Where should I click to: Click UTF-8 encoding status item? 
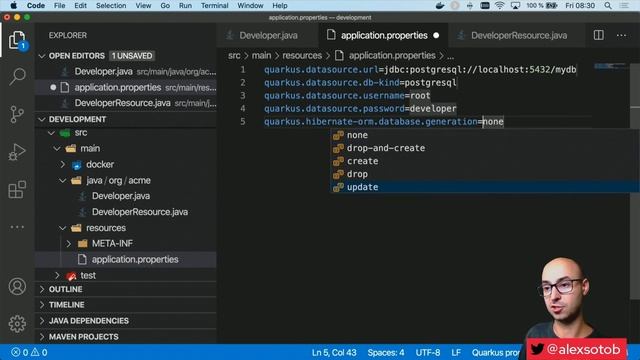coord(428,352)
